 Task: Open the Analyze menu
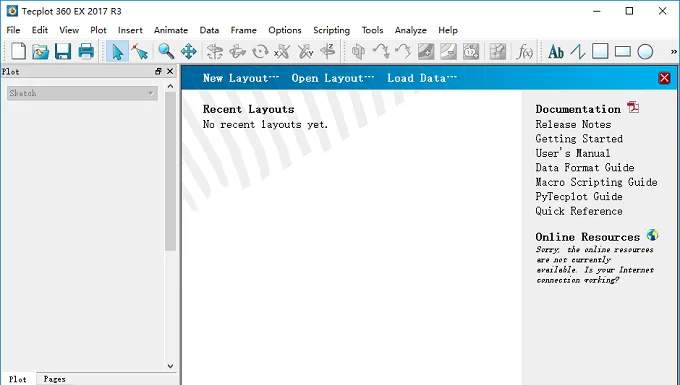pos(410,30)
